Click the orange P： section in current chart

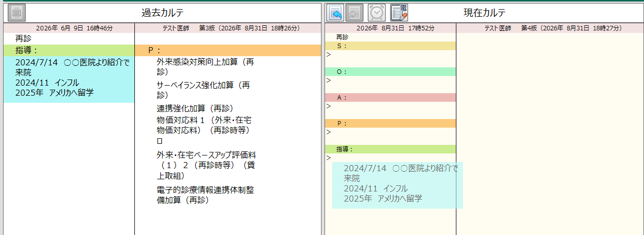pos(390,124)
